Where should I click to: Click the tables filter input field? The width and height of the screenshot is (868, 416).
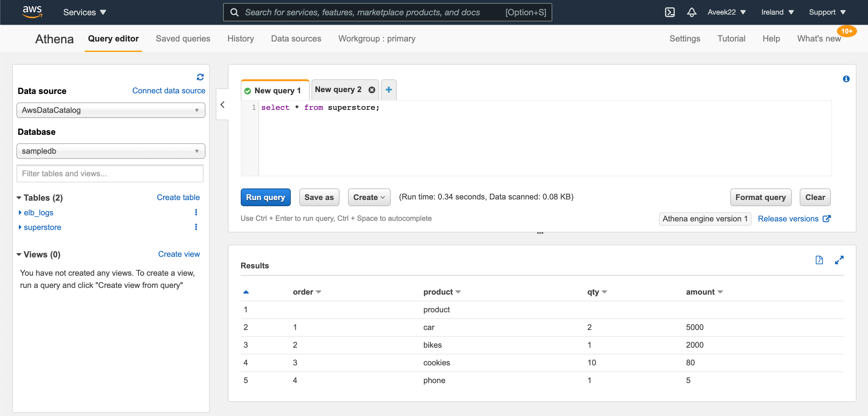click(x=110, y=173)
